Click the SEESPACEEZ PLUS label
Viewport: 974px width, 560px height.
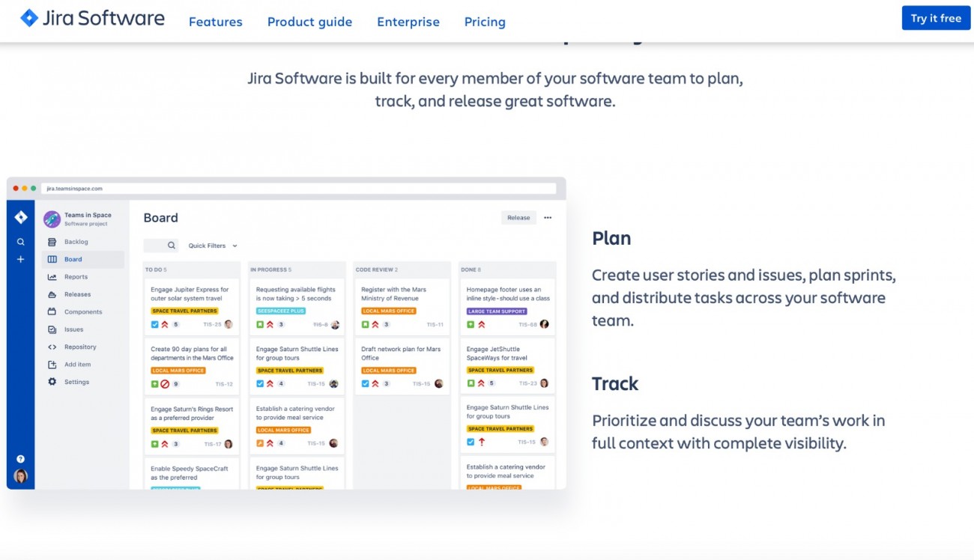[280, 311]
